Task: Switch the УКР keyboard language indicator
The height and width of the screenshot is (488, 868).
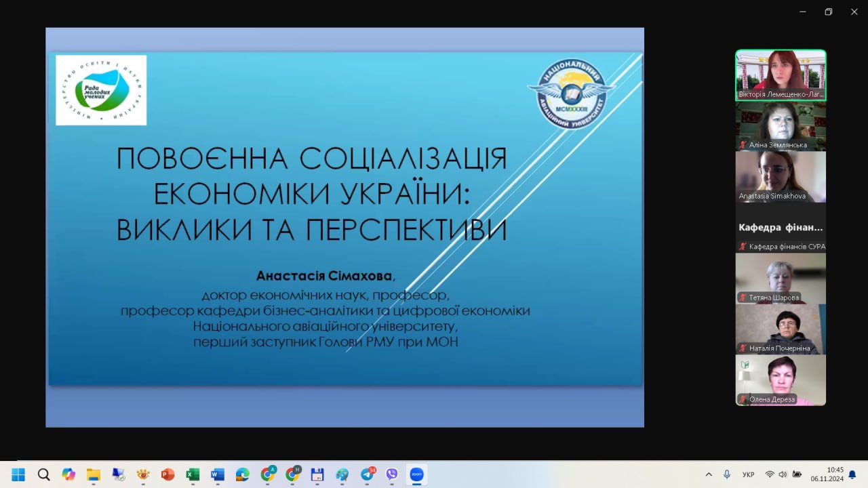Action: coord(749,474)
